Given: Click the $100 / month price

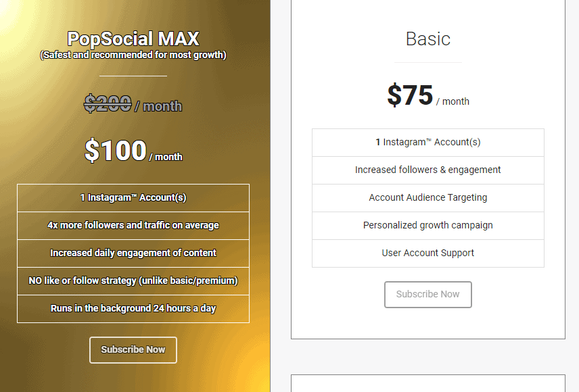Looking at the screenshot, I should coord(133,151).
